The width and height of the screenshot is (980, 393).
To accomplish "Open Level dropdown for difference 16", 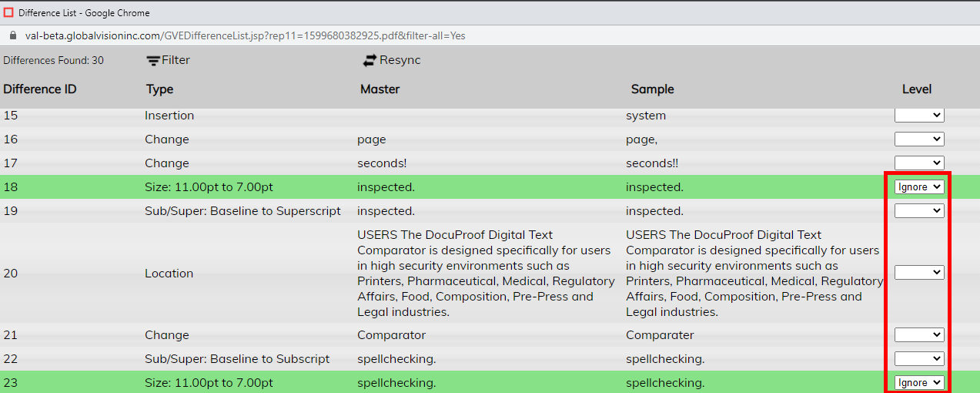I will tap(918, 139).
